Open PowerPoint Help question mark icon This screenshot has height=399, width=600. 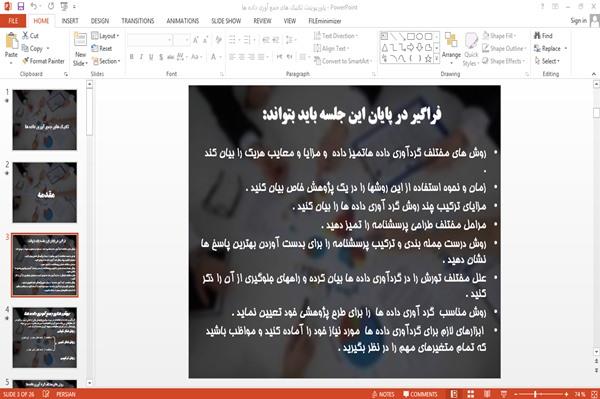542,7
